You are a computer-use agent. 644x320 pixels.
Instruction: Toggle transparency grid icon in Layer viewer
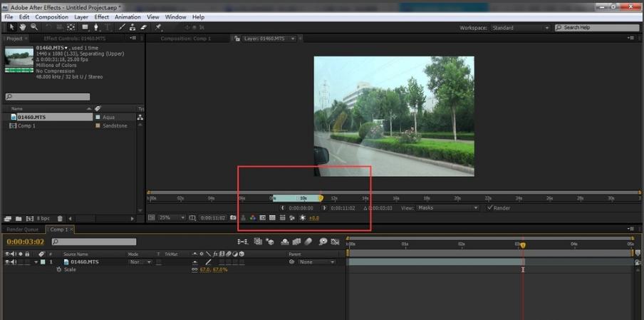click(272, 217)
